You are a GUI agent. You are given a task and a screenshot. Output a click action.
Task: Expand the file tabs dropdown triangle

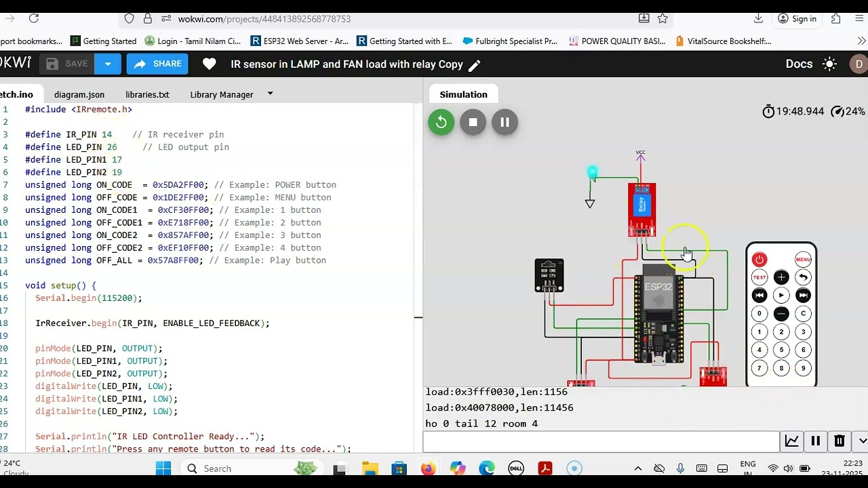pos(270,94)
